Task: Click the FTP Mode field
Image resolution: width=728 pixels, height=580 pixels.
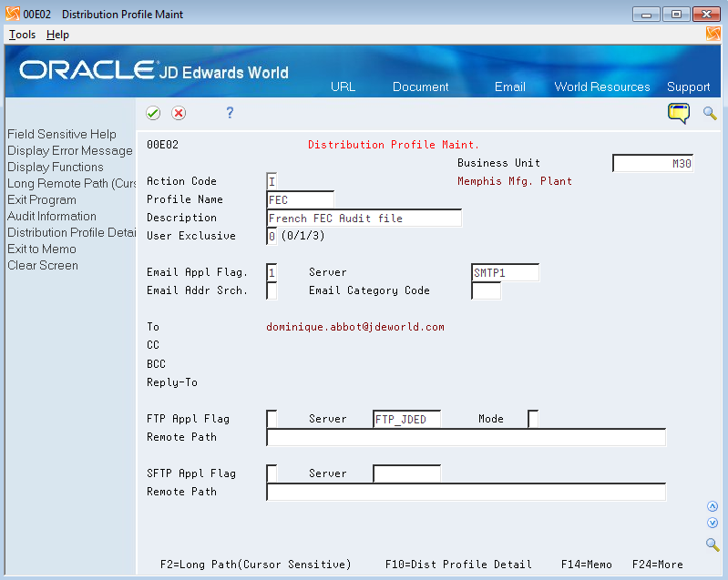Action: coord(533,419)
